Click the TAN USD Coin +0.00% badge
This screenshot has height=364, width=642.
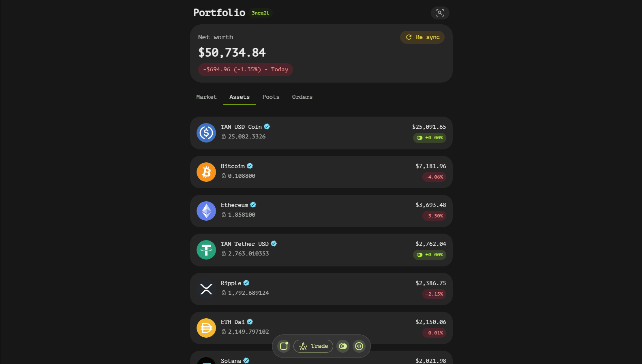coord(430,138)
